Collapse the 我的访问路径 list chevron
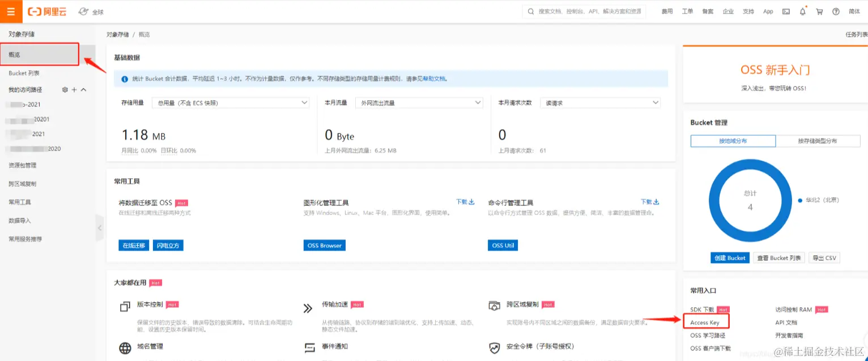 84,90
